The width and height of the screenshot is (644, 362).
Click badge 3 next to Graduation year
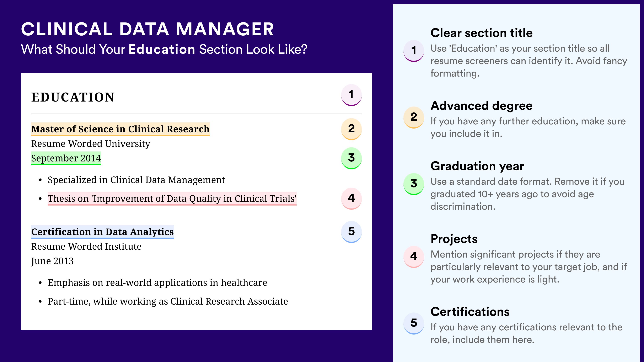click(414, 184)
